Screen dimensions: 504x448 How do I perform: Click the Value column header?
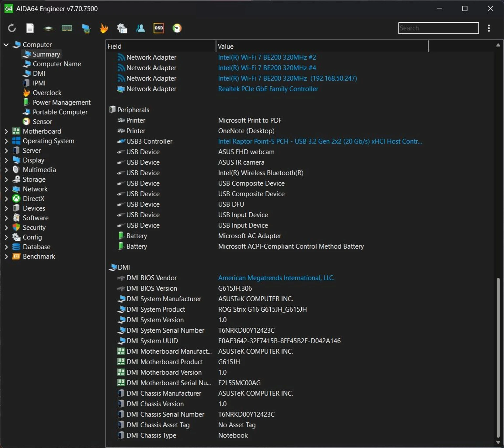tap(322, 46)
